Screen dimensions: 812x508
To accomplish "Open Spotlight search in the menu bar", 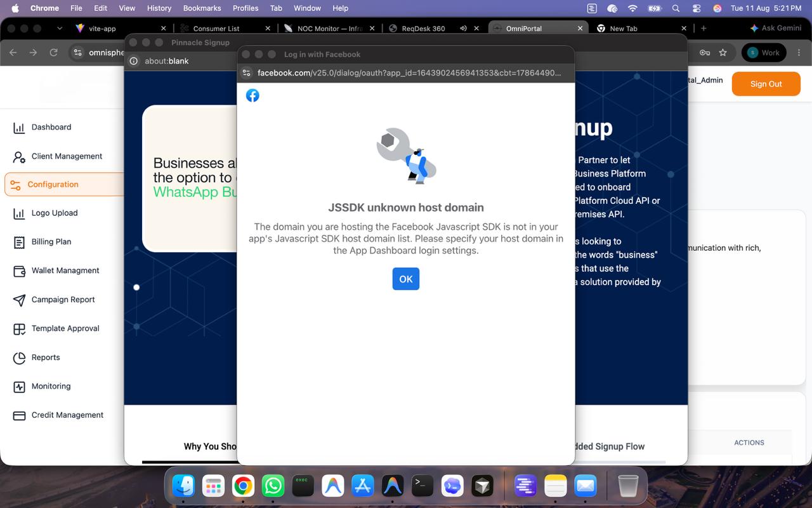I will (676, 8).
